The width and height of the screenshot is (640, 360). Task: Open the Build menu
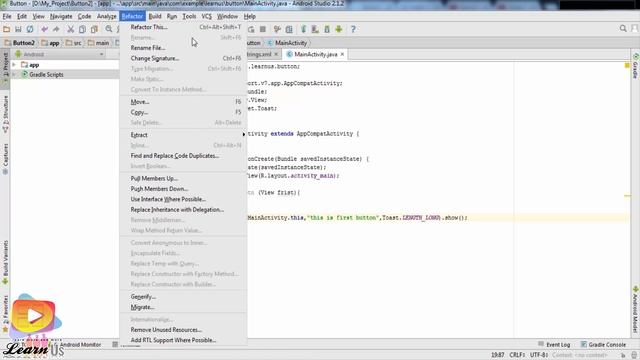tap(155, 16)
